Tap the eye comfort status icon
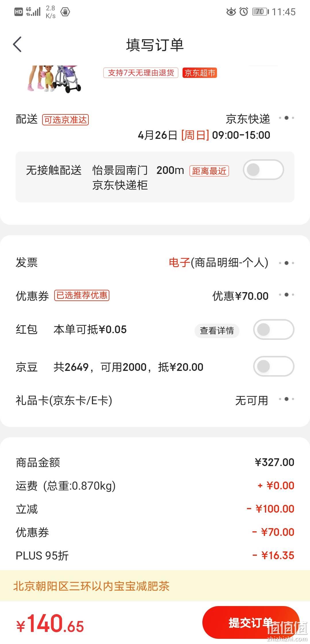Viewport: 310px width, 644px height. (x=231, y=12)
